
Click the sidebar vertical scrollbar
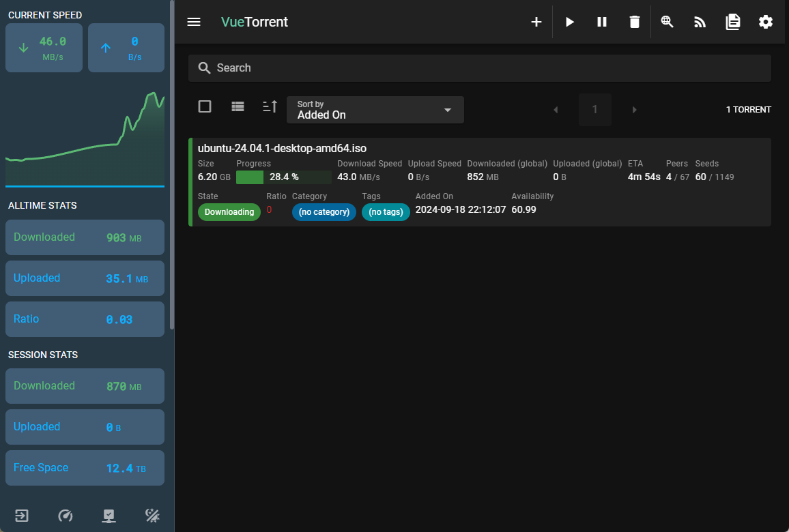coord(172,165)
